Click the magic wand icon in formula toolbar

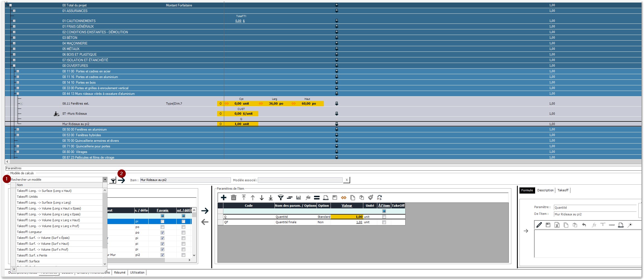click(630, 225)
